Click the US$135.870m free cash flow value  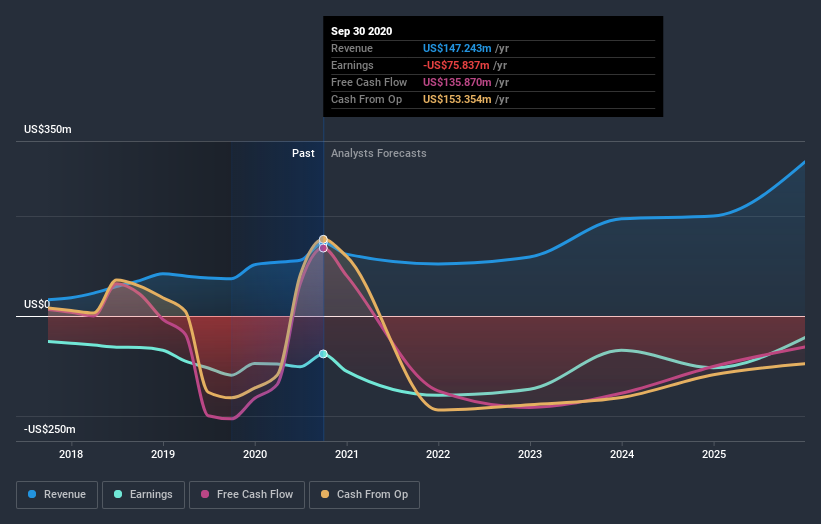(457, 82)
